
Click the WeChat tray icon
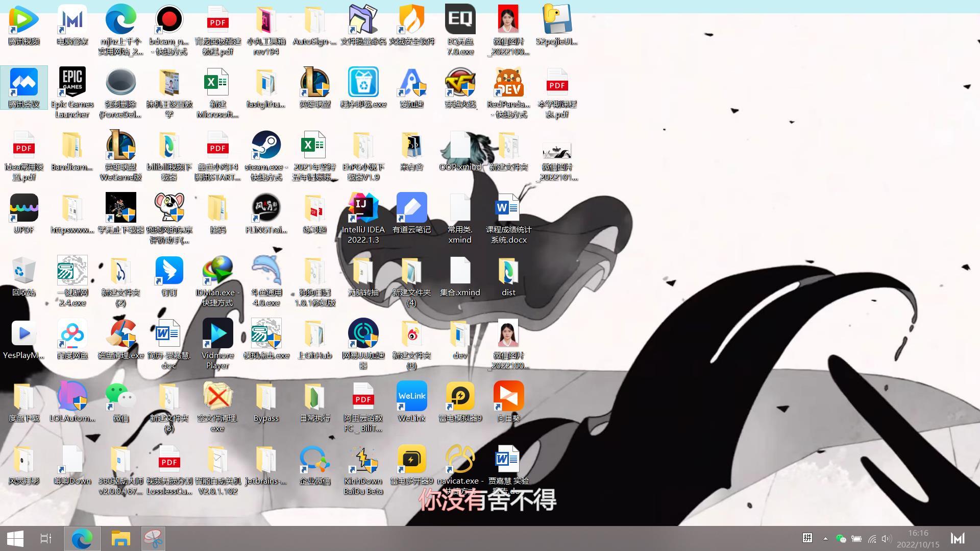(841, 538)
